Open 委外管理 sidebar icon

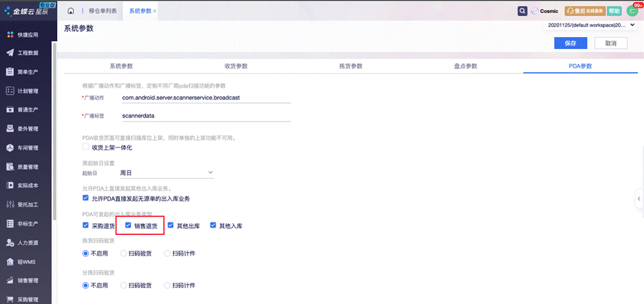(10, 129)
